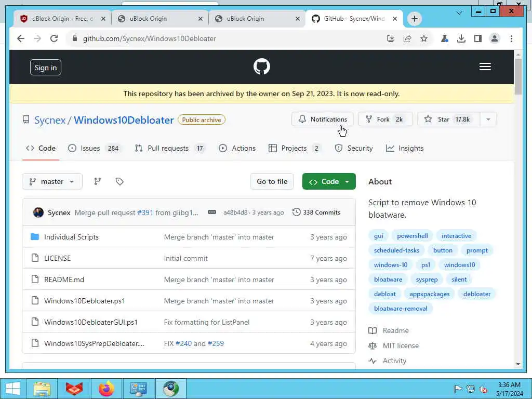
Task: Go to Actions tab
Action: point(237,148)
